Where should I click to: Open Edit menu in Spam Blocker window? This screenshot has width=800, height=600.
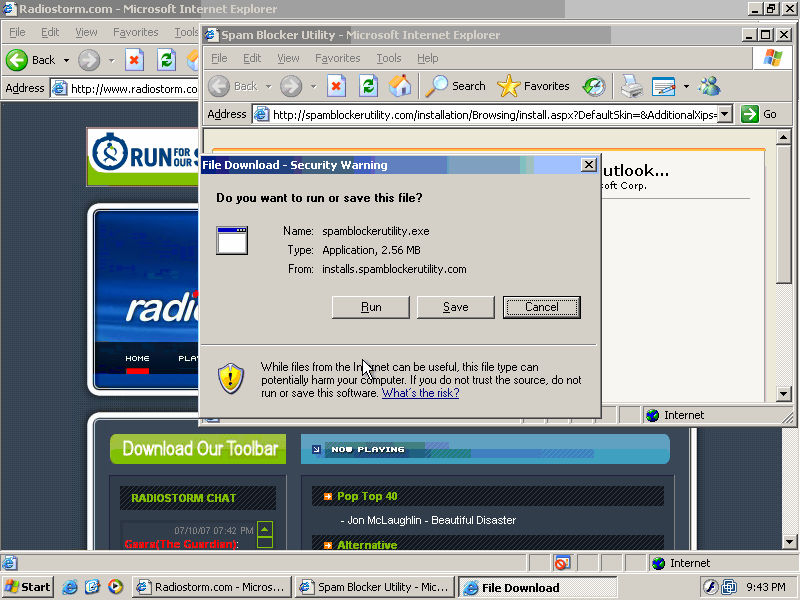point(252,58)
